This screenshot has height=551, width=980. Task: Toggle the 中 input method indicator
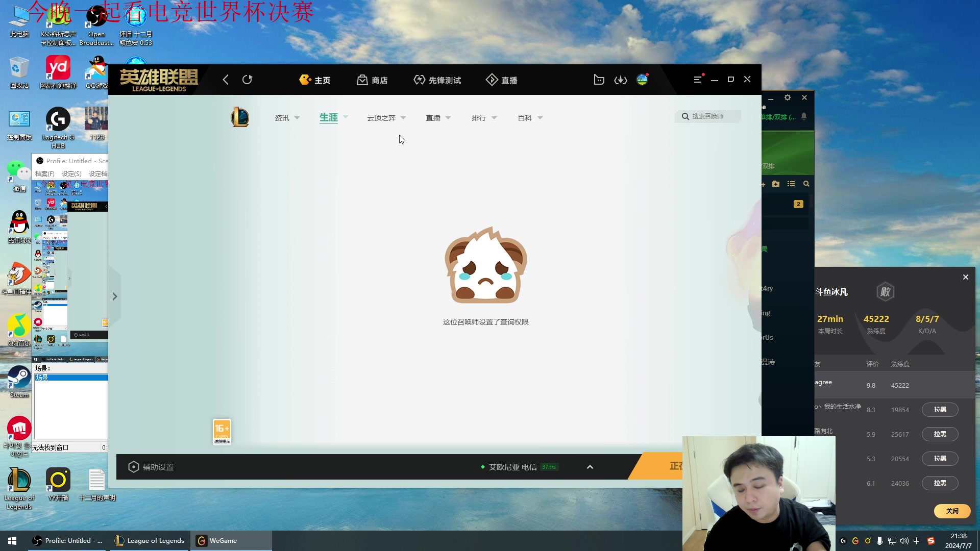pyautogui.click(x=917, y=541)
